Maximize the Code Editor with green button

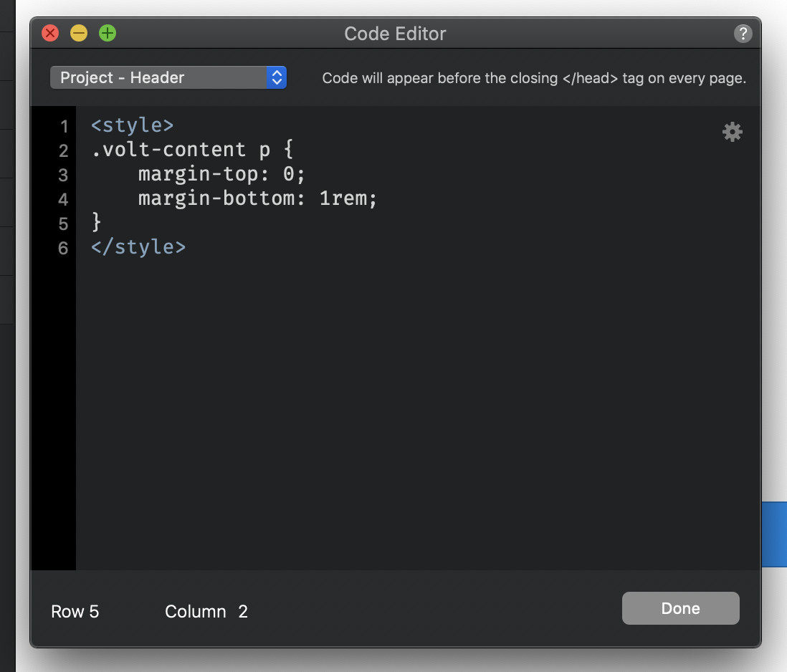pyautogui.click(x=108, y=33)
